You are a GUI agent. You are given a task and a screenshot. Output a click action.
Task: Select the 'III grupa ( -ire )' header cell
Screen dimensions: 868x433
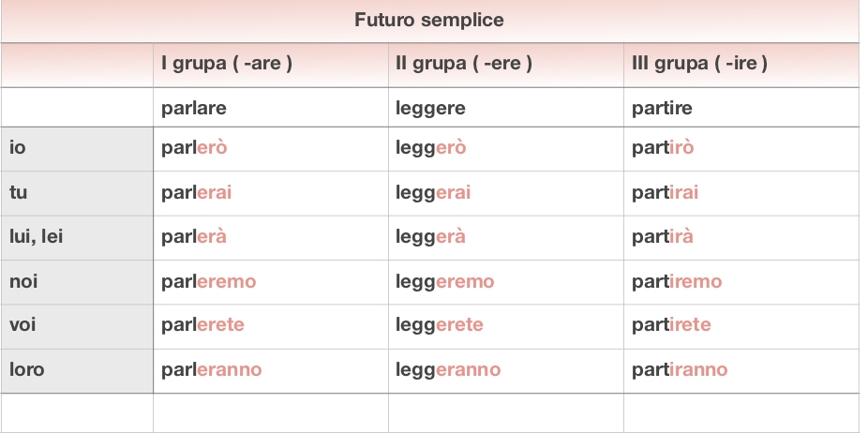[700, 65]
